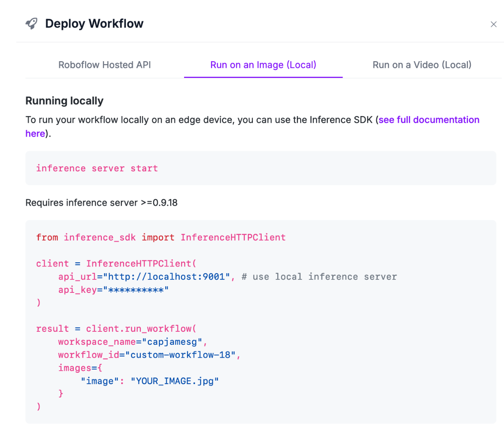Click the images={ line in code
504x434 pixels.
[x=80, y=368]
